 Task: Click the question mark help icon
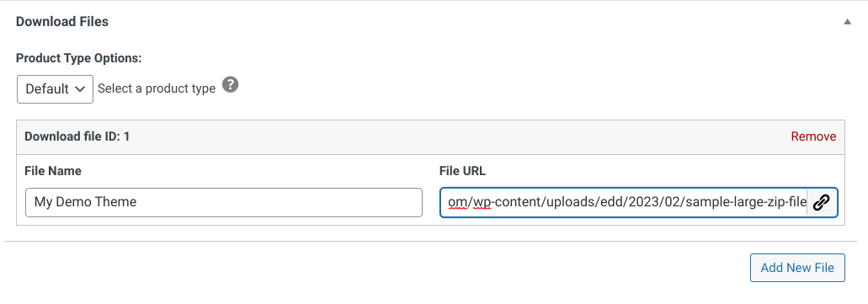pos(231,85)
